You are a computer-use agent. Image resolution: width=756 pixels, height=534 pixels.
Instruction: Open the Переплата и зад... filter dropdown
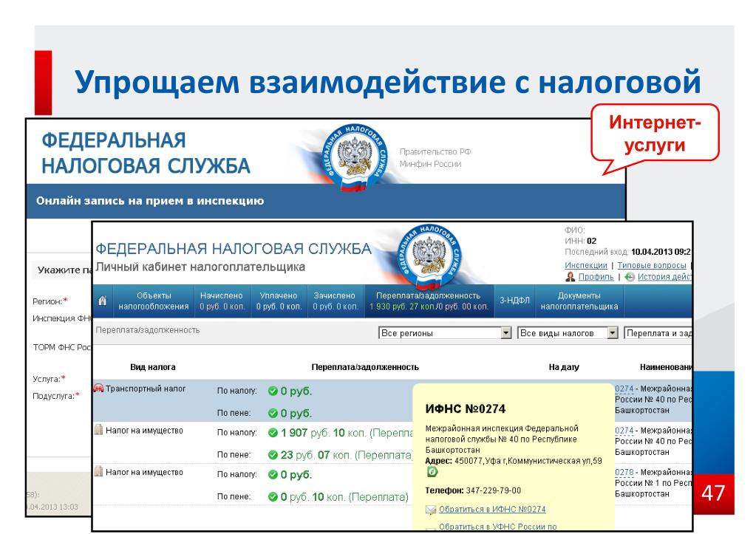pyautogui.click(x=658, y=333)
